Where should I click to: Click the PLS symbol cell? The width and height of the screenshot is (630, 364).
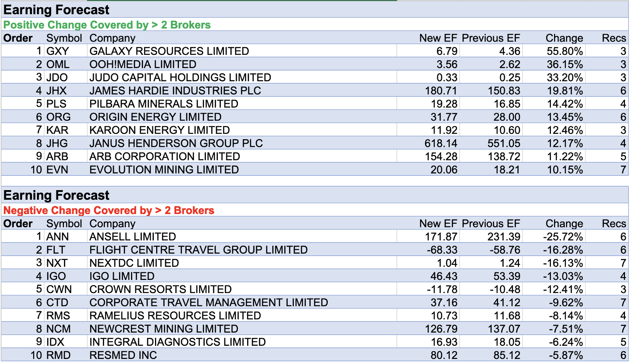pyautogui.click(x=56, y=104)
